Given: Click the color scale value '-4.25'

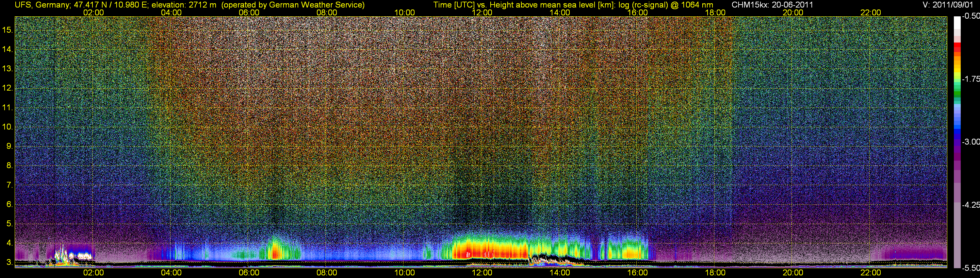Looking at the screenshot, I should click(971, 205).
